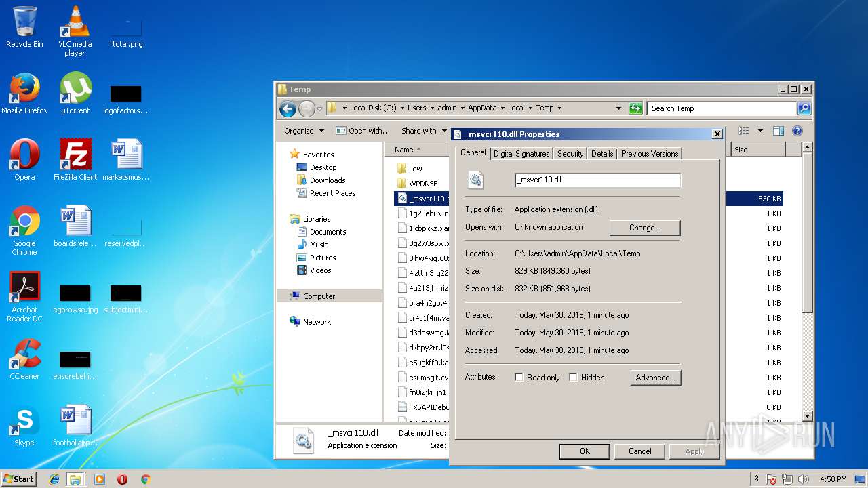Open the address bar history dropdown arrow
The image size is (868, 488).
pos(618,108)
